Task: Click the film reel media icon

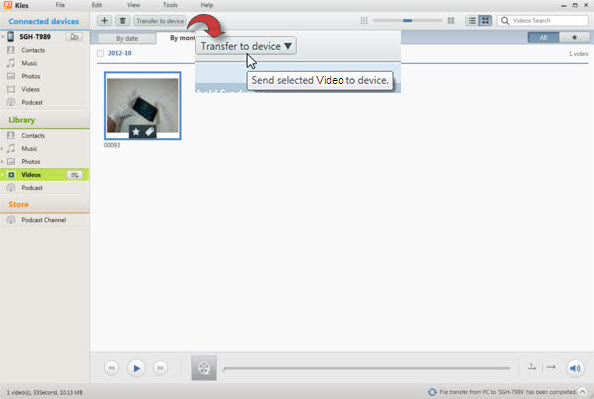Action: [204, 368]
